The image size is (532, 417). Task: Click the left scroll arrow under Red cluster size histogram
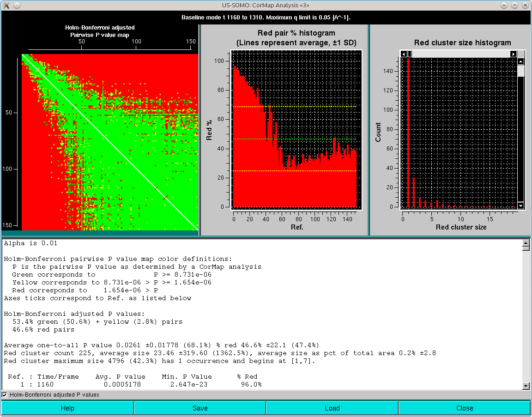tap(405, 54)
